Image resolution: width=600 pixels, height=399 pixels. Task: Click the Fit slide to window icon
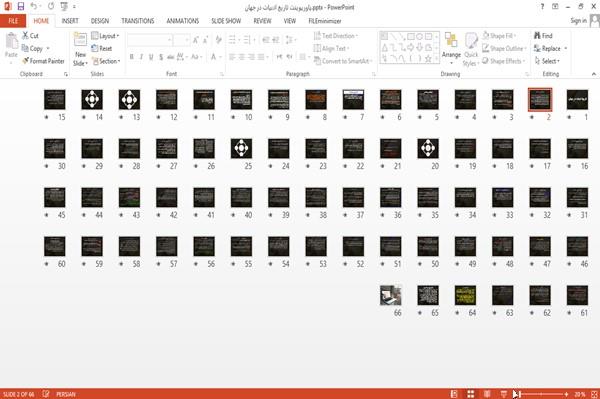pyautogui.click(x=594, y=394)
